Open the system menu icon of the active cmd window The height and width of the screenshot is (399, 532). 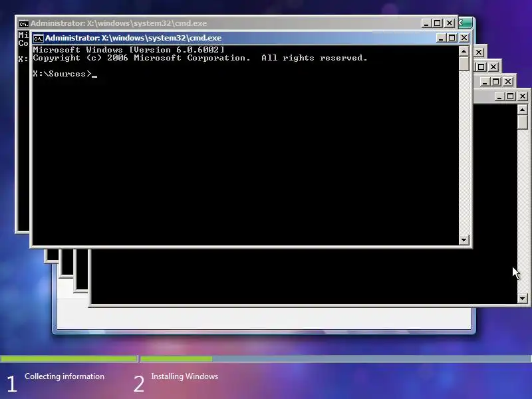click(x=39, y=39)
